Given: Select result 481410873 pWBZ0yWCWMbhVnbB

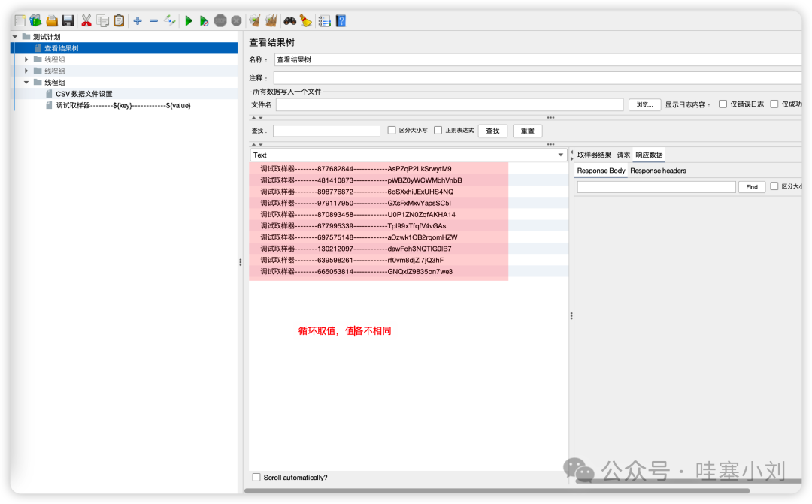Looking at the screenshot, I should 361,180.
